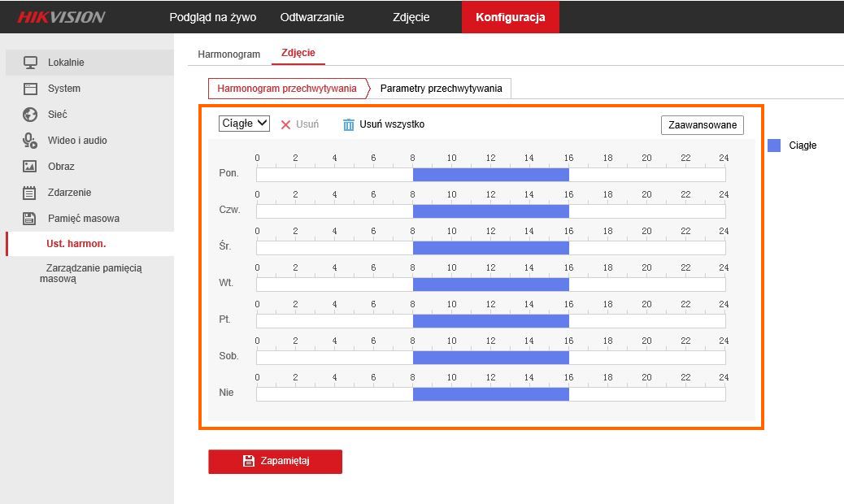Select the blue schedule bar for Pon.
Viewport: 844px width, 504px height.
click(x=490, y=175)
